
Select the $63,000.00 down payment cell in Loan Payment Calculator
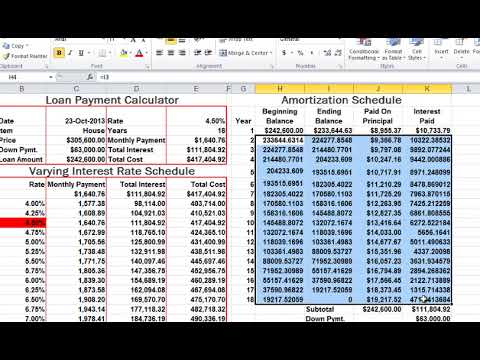pos(76,150)
